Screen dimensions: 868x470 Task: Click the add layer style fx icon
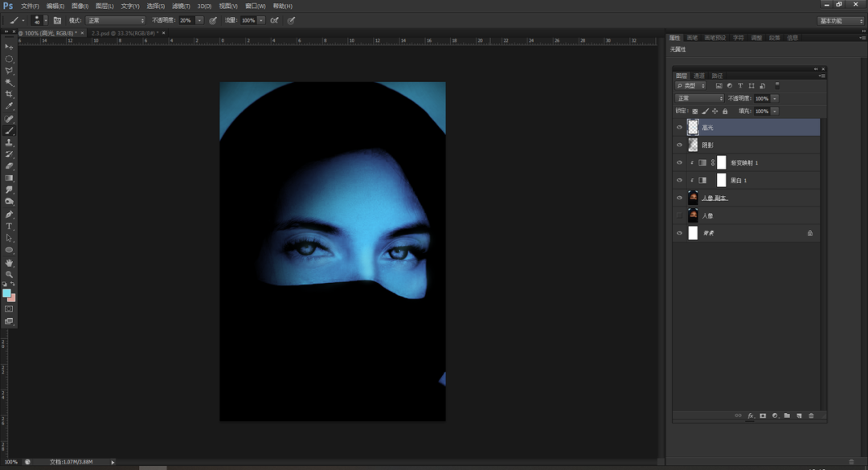coord(751,415)
